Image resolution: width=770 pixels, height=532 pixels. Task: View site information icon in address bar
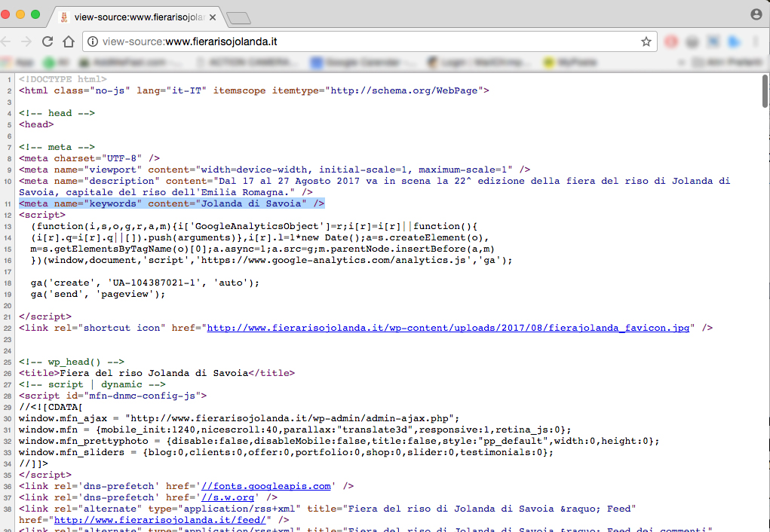pyautogui.click(x=92, y=41)
